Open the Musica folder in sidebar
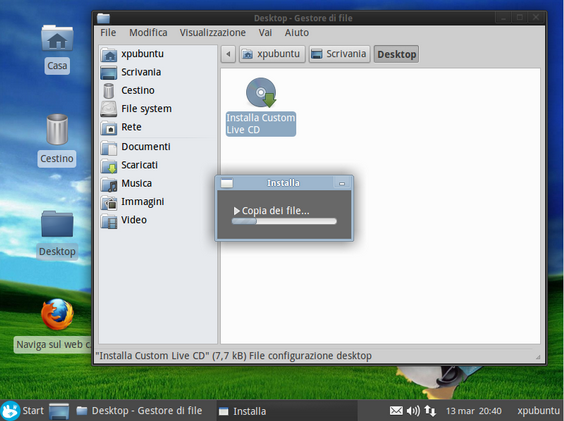Screen dimensions: 564x421 (x=158, y=184)
